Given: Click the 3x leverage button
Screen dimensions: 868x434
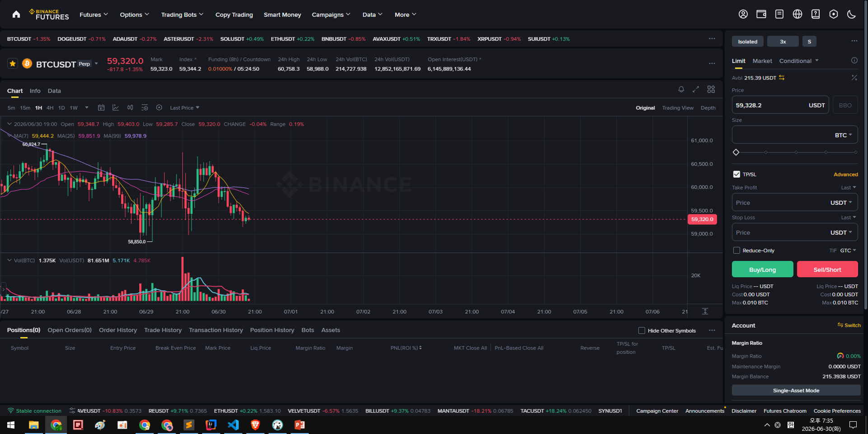Looking at the screenshot, I should (x=783, y=42).
